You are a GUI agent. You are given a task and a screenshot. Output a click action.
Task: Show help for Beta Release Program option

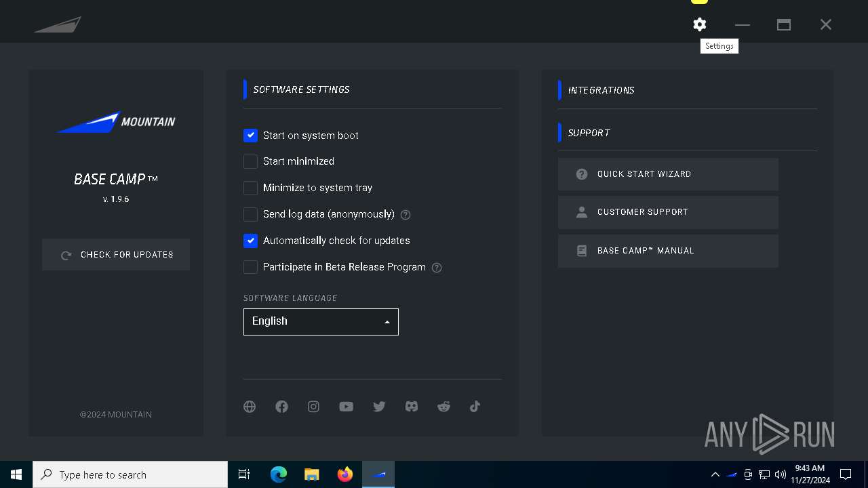(x=437, y=268)
